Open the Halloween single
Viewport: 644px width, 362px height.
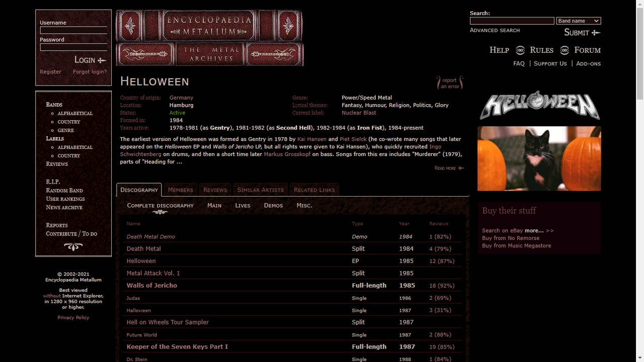(139, 311)
